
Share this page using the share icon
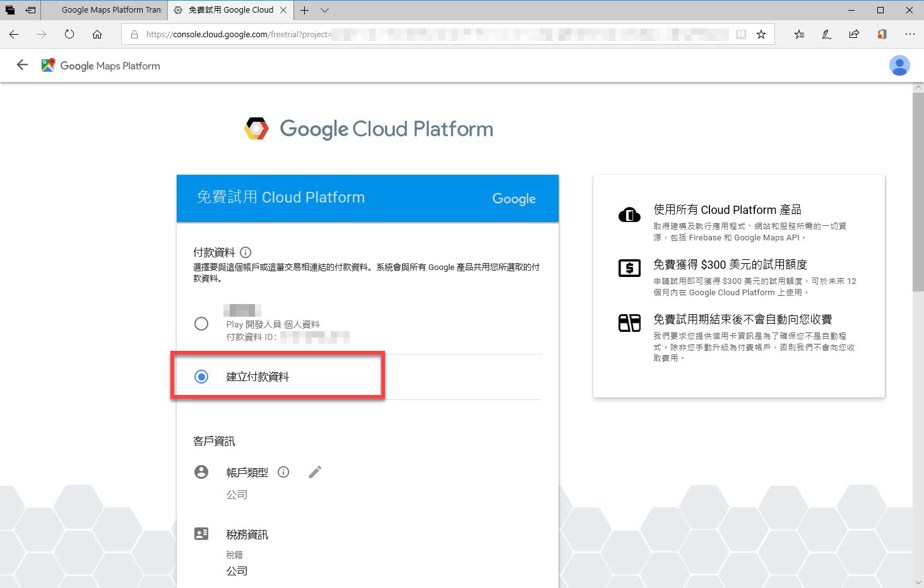pos(854,34)
